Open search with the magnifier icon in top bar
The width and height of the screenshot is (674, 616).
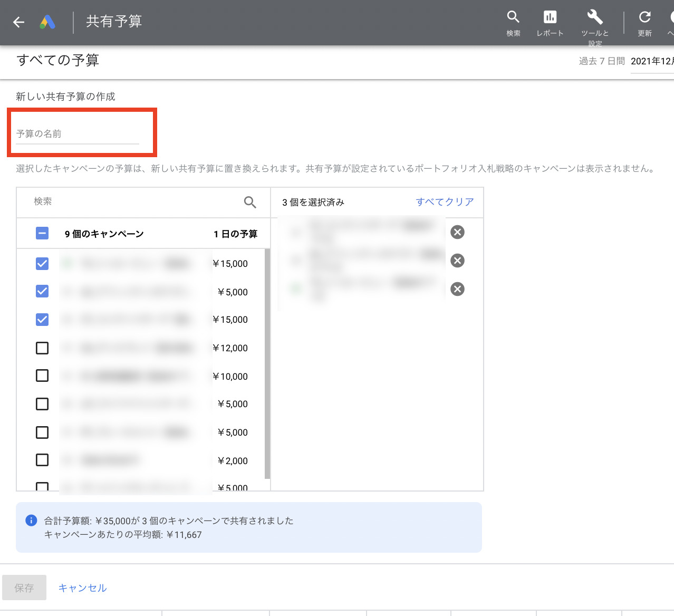(x=513, y=18)
